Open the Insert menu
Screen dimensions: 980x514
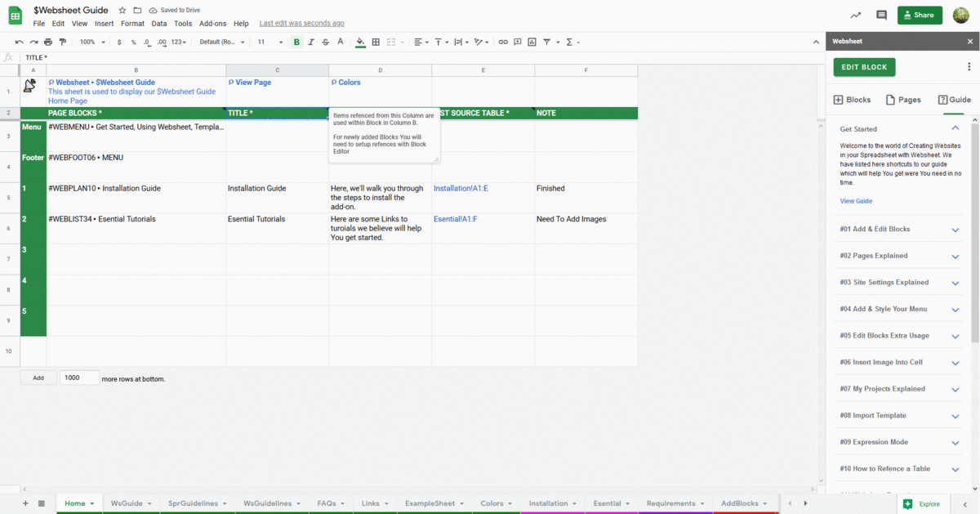pos(104,24)
